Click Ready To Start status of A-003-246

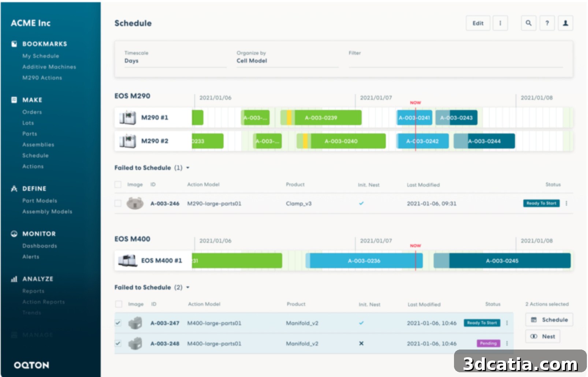click(541, 203)
